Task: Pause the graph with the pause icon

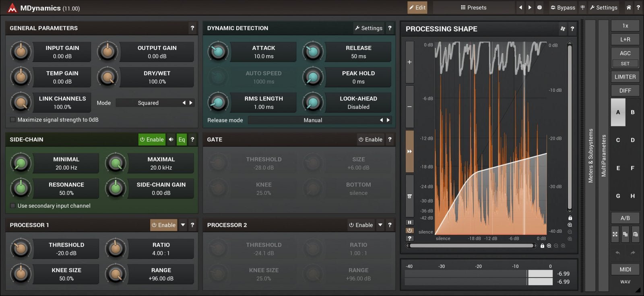Action: click(409, 222)
